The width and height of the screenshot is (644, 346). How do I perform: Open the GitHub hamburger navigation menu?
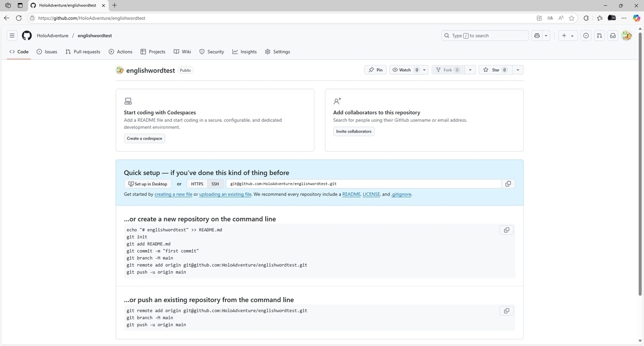[x=12, y=35]
